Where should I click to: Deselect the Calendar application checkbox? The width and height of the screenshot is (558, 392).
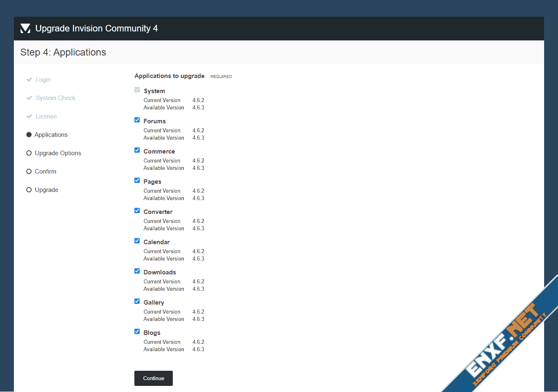click(x=137, y=241)
